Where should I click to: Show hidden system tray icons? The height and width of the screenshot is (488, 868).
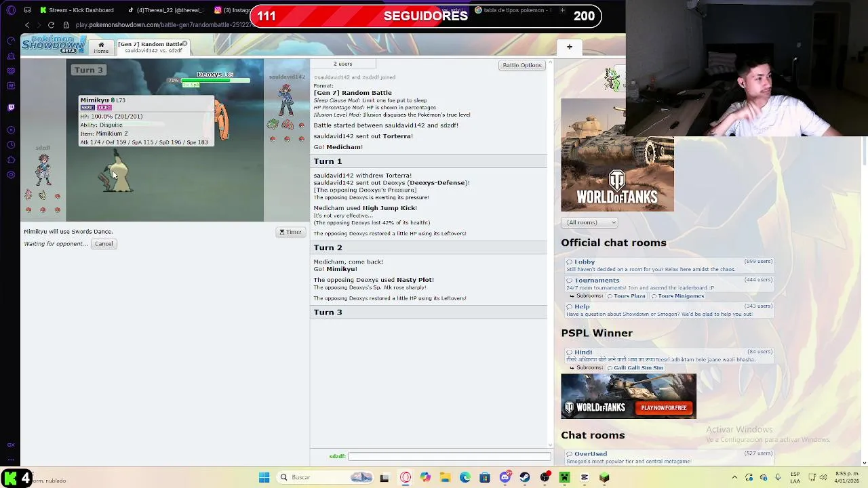point(734,477)
